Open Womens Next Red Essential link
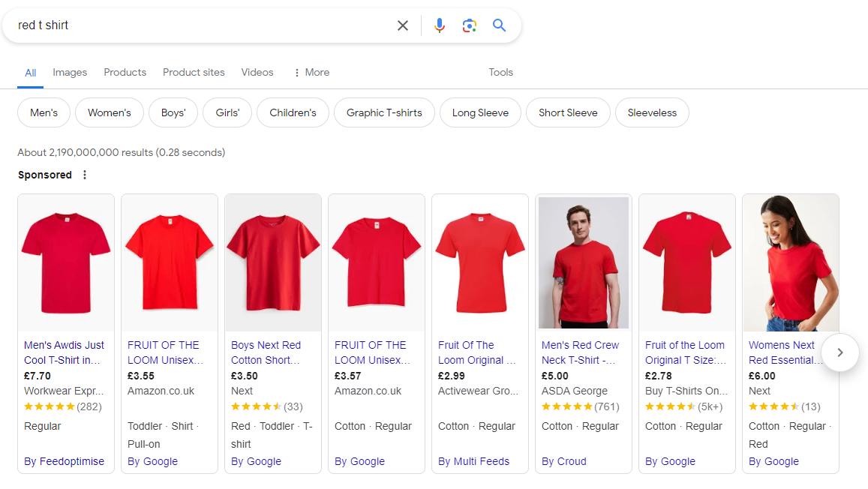The image size is (868, 489). [x=785, y=352]
